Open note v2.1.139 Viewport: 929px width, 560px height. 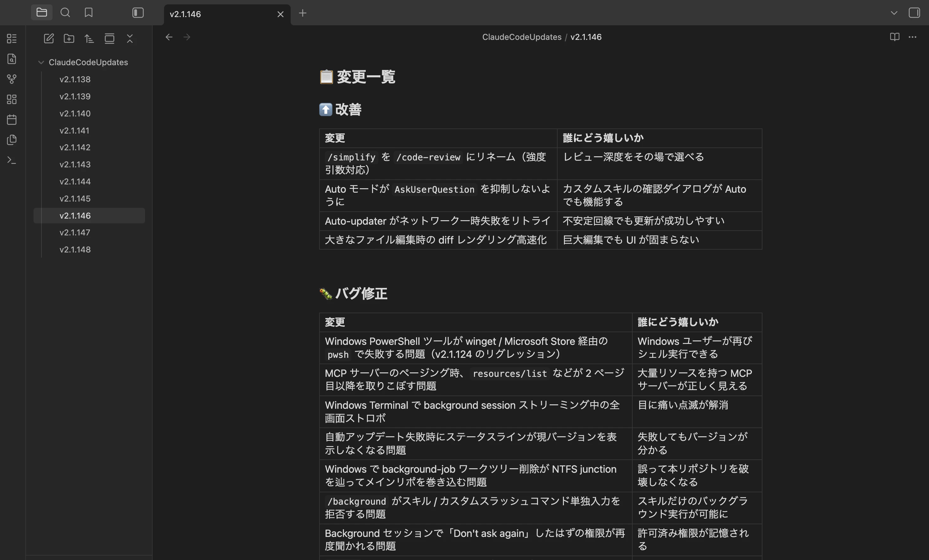(x=89, y=96)
